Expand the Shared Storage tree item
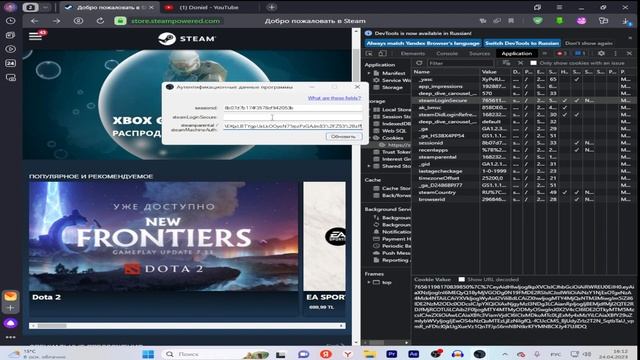Image resolution: width=640 pixels, height=360 pixels. coord(369,166)
